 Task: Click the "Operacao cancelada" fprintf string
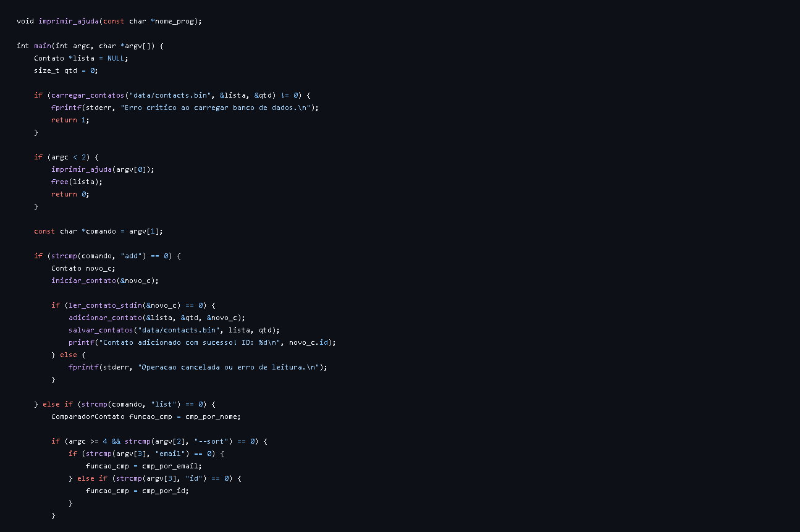(x=228, y=367)
